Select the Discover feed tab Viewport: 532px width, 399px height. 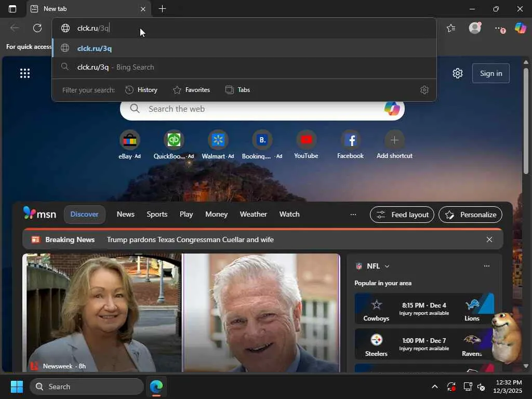(x=85, y=215)
